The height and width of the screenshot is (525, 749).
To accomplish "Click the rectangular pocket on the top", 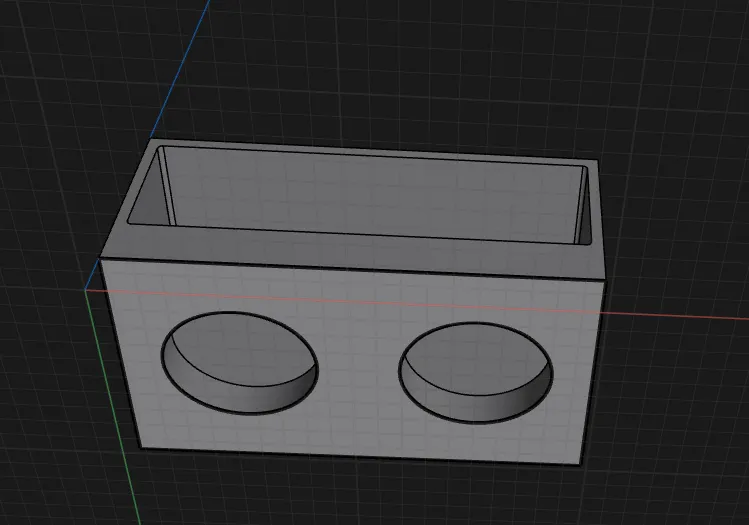I will (x=359, y=195).
